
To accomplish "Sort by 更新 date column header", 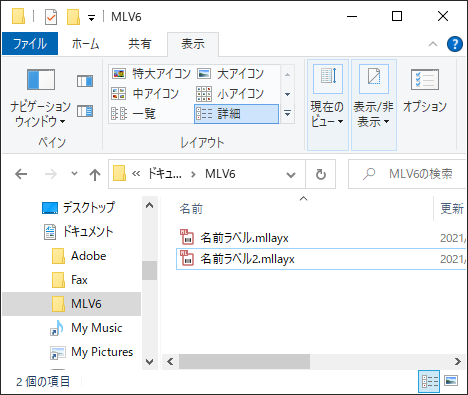I will [452, 209].
